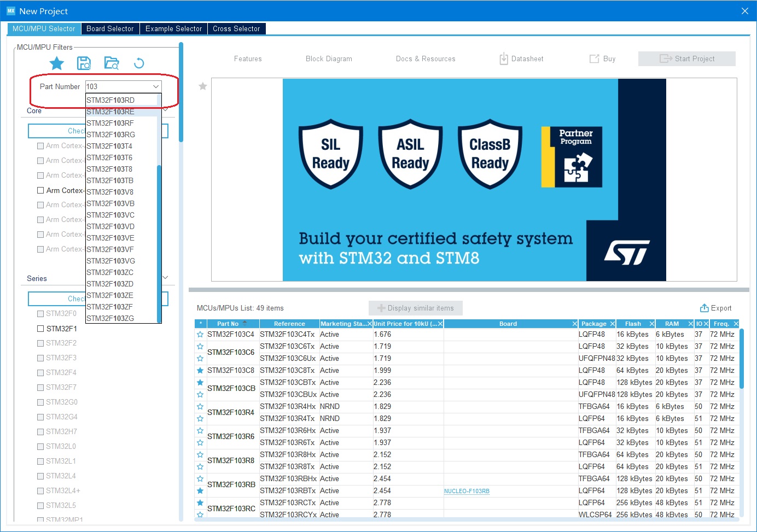Select STM32F103ZG from the dropdown list
Viewport: 757px width, 532px height.
coord(121,318)
